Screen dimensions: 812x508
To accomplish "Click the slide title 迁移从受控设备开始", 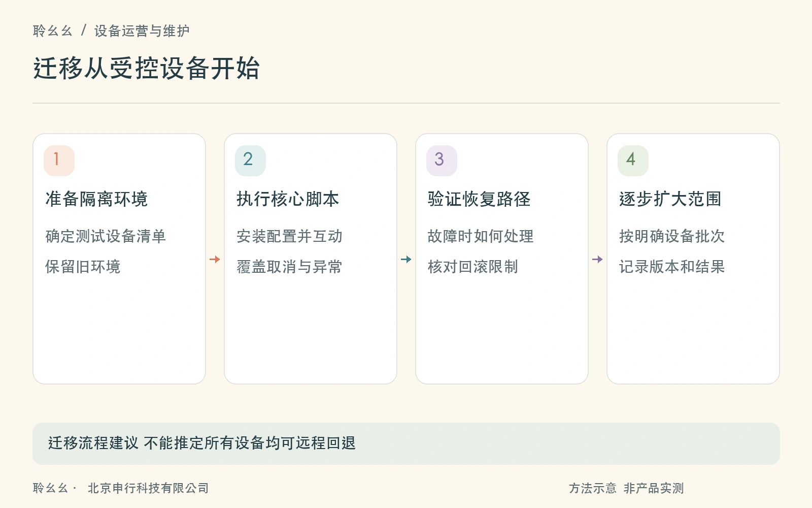I will pyautogui.click(x=147, y=68).
